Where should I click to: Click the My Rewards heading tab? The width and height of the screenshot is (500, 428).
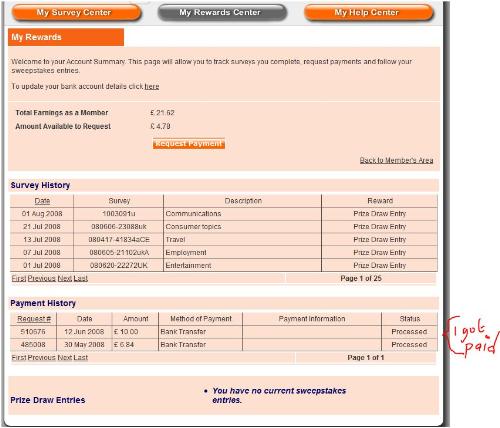[66, 37]
